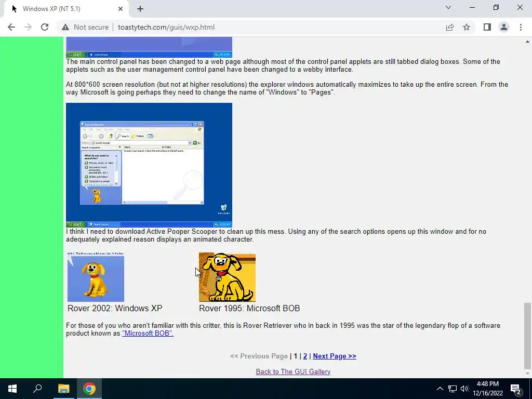Open the Chrome three-dot menu
The width and height of the screenshot is (532, 399).
(x=521, y=27)
